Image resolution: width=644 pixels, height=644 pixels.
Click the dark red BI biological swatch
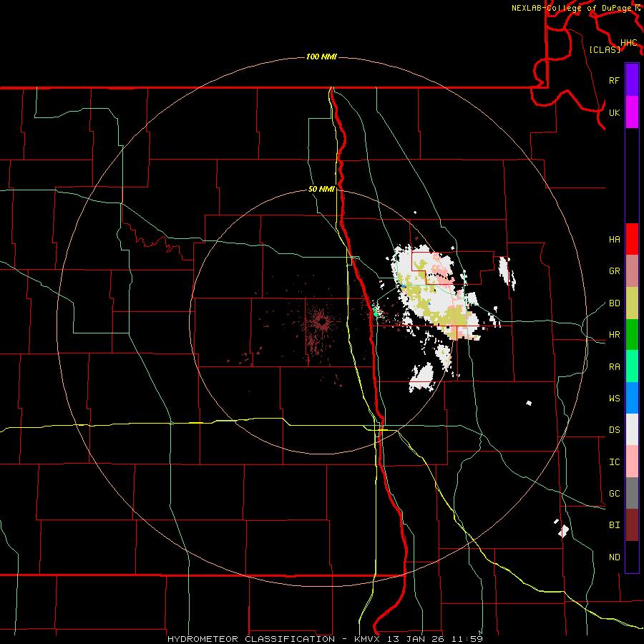pyautogui.click(x=632, y=525)
